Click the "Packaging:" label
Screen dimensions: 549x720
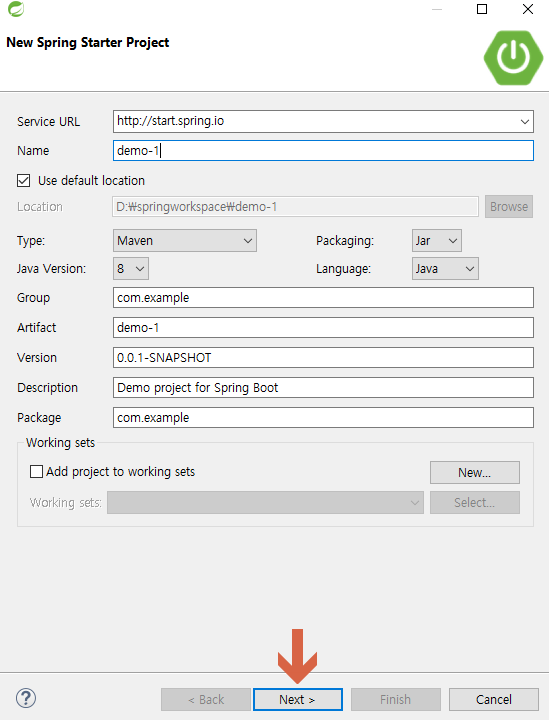(345, 241)
